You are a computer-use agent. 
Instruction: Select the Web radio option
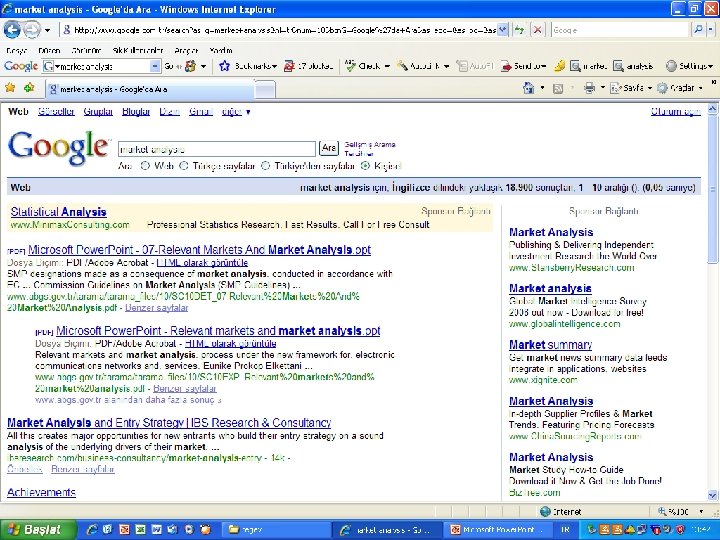pos(145,166)
